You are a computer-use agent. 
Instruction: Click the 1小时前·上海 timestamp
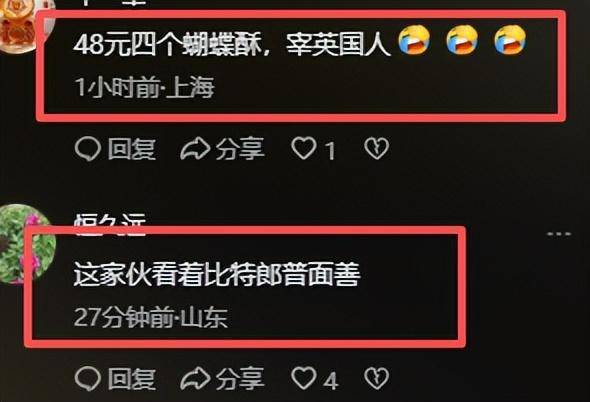coord(144,88)
